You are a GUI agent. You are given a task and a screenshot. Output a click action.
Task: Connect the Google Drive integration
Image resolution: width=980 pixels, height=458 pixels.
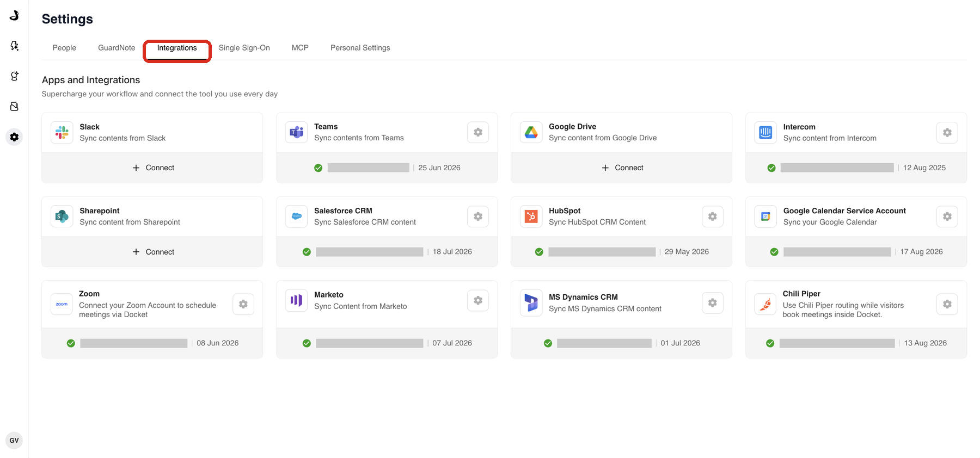pyautogui.click(x=622, y=168)
